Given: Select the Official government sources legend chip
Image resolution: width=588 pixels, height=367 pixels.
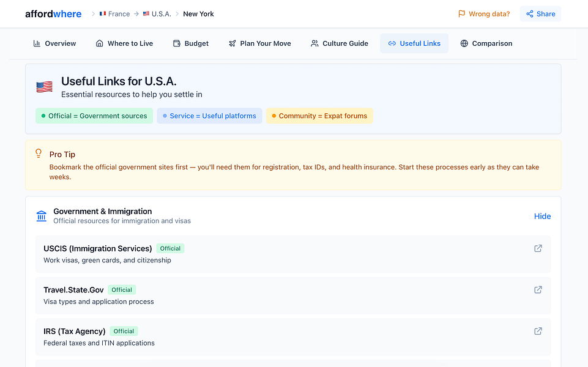Looking at the screenshot, I should tap(94, 116).
